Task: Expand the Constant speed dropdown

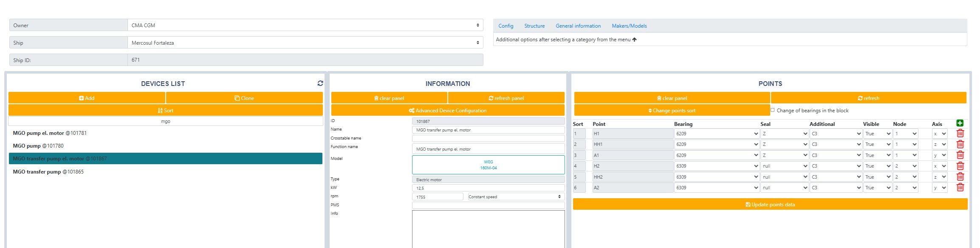Action: pos(514,197)
